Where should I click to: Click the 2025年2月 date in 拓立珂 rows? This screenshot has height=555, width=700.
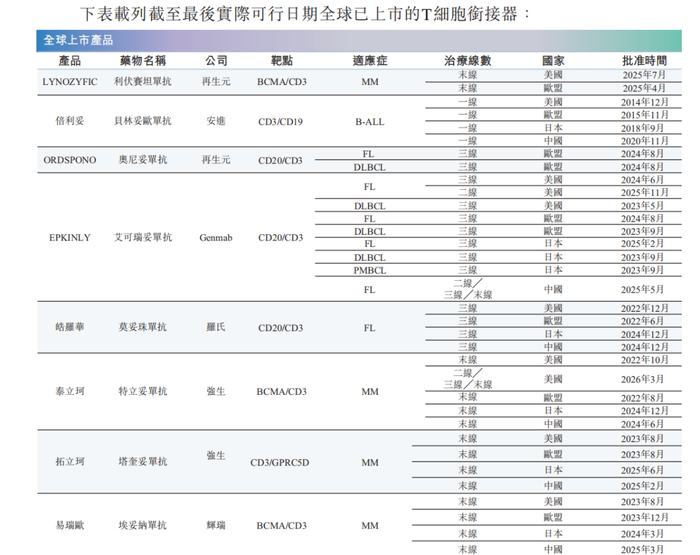[642, 486]
